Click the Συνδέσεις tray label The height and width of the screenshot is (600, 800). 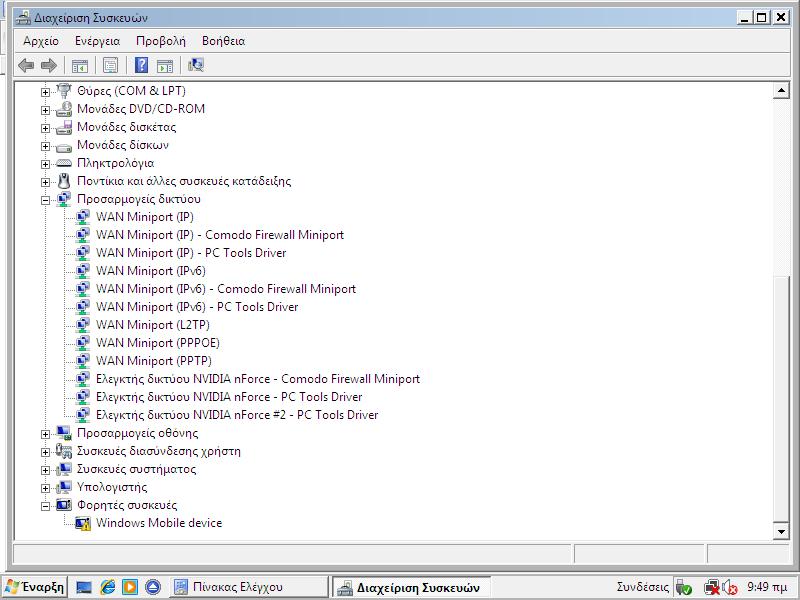pos(642,587)
